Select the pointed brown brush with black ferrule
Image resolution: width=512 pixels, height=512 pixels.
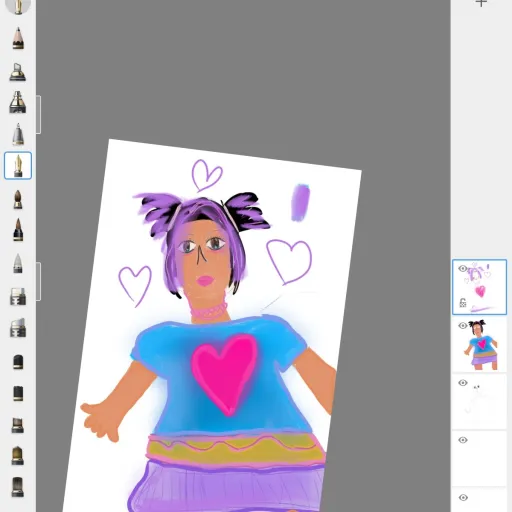[x=18, y=230]
